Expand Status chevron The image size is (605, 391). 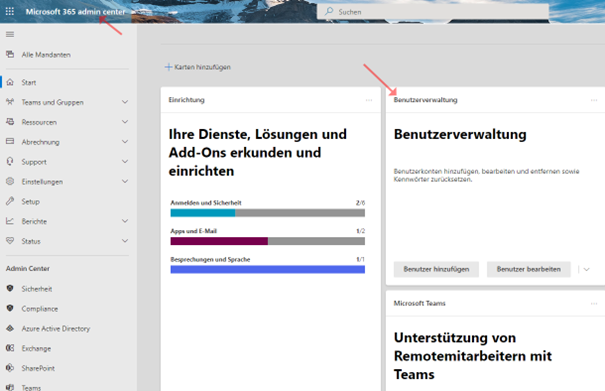pyautogui.click(x=125, y=241)
